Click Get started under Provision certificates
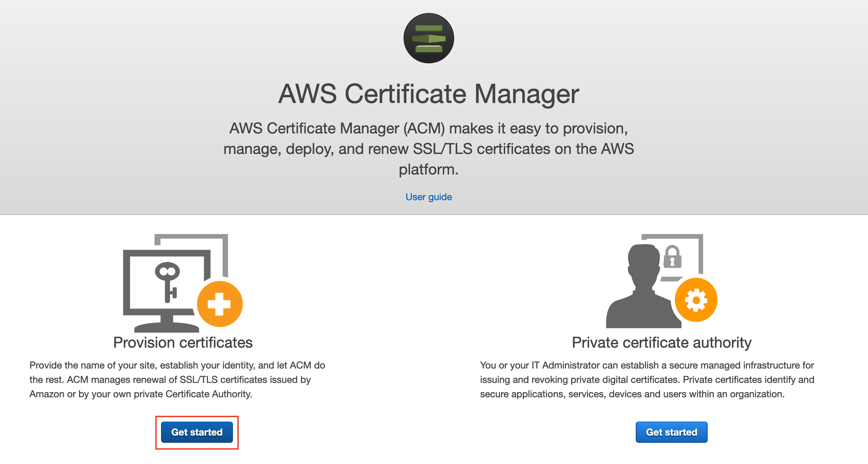868x464 pixels. [197, 432]
